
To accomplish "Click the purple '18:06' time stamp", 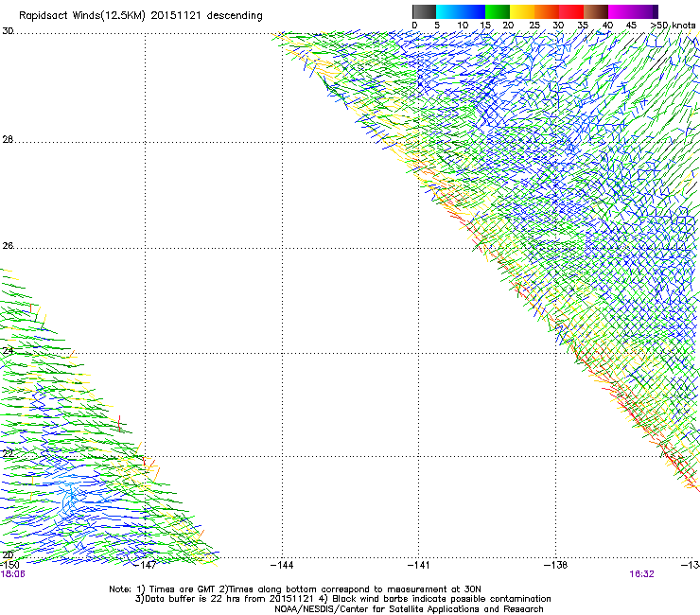I will coord(13,574).
